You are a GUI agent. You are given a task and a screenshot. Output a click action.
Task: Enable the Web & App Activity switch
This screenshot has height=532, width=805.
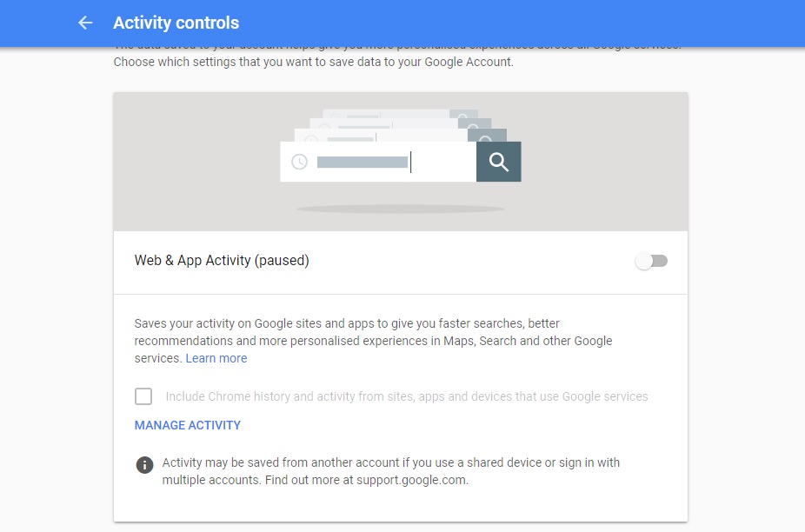[x=651, y=260]
